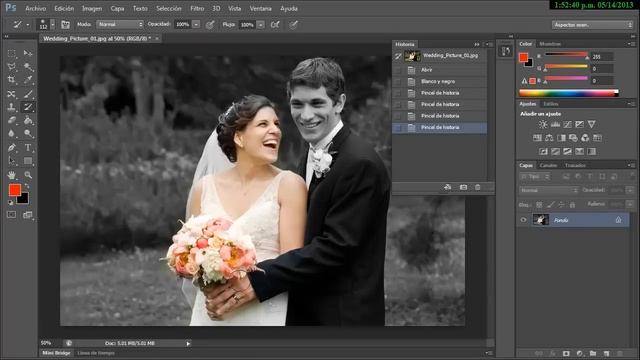Viewport: 640px width, 360px height.
Task: Select the Pen tool
Action: [11, 147]
